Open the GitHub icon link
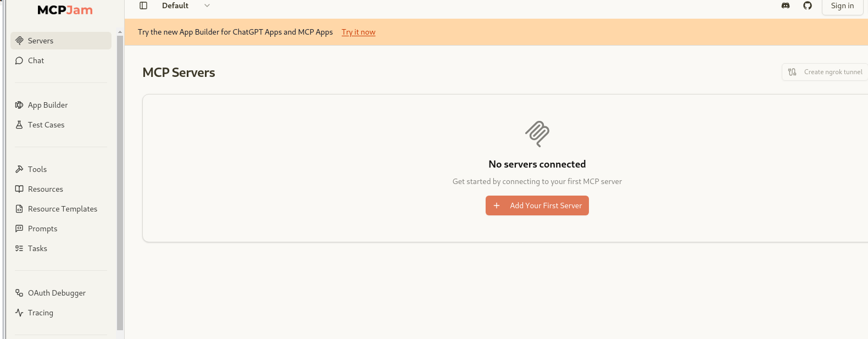 point(808,5)
